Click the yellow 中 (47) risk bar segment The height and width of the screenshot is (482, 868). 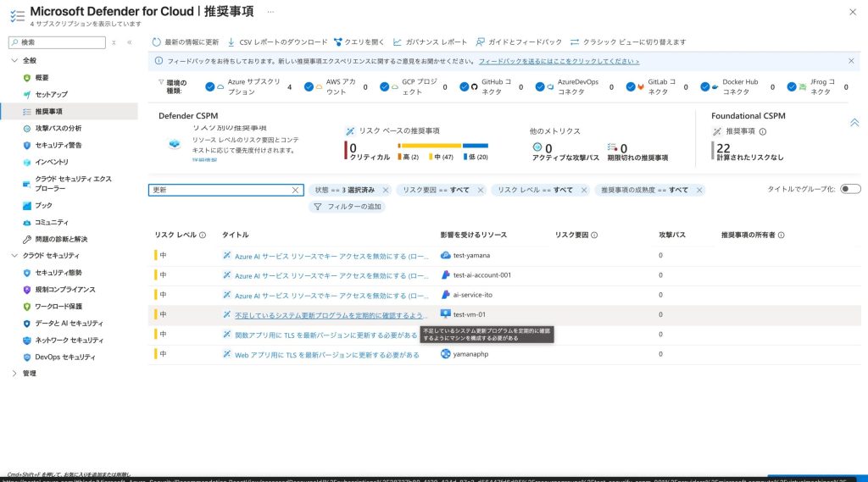[x=441, y=146]
